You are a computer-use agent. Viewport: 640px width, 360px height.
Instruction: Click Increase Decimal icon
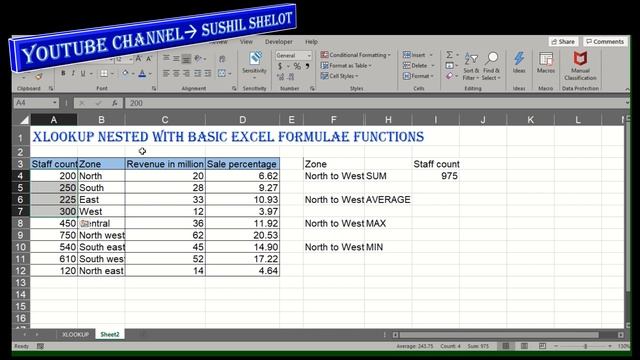pos(280,77)
